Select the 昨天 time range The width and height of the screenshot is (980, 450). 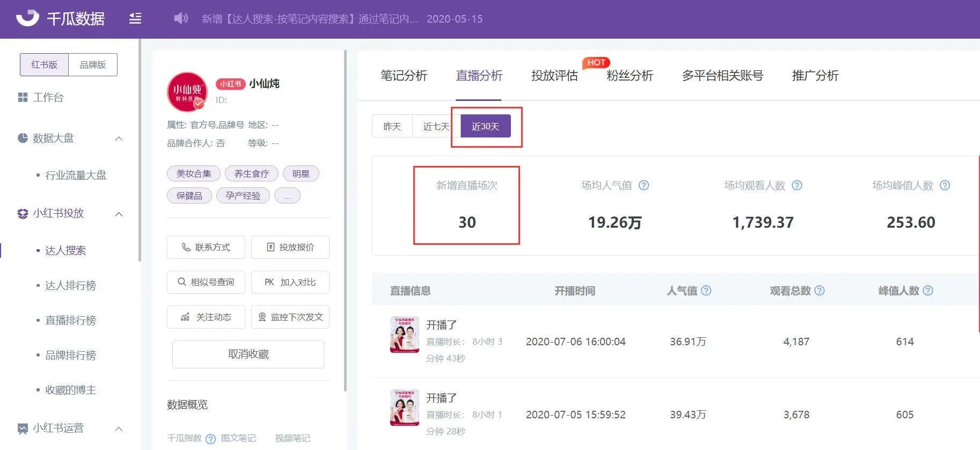392,126
